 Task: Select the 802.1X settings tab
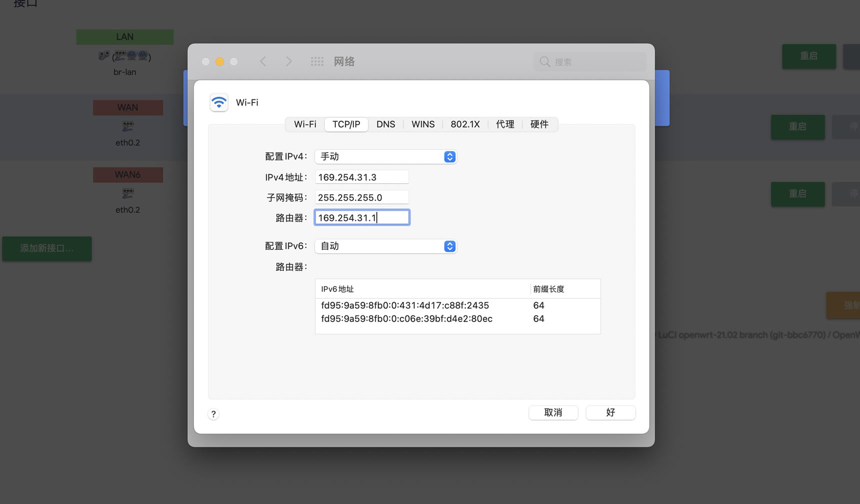(x=465, y=124)
